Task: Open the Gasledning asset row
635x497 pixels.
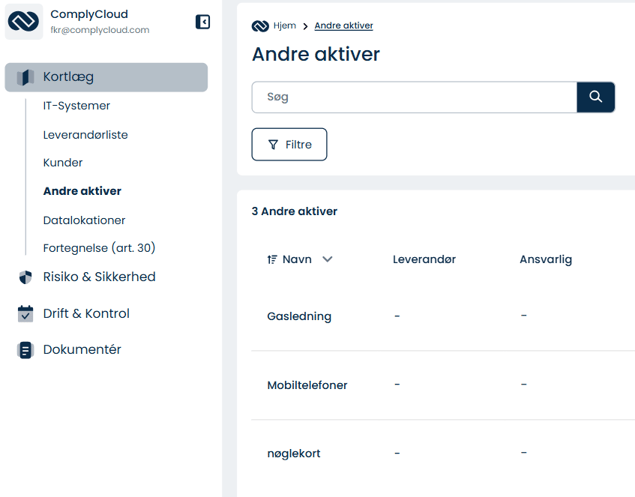Action: [299, 316]
